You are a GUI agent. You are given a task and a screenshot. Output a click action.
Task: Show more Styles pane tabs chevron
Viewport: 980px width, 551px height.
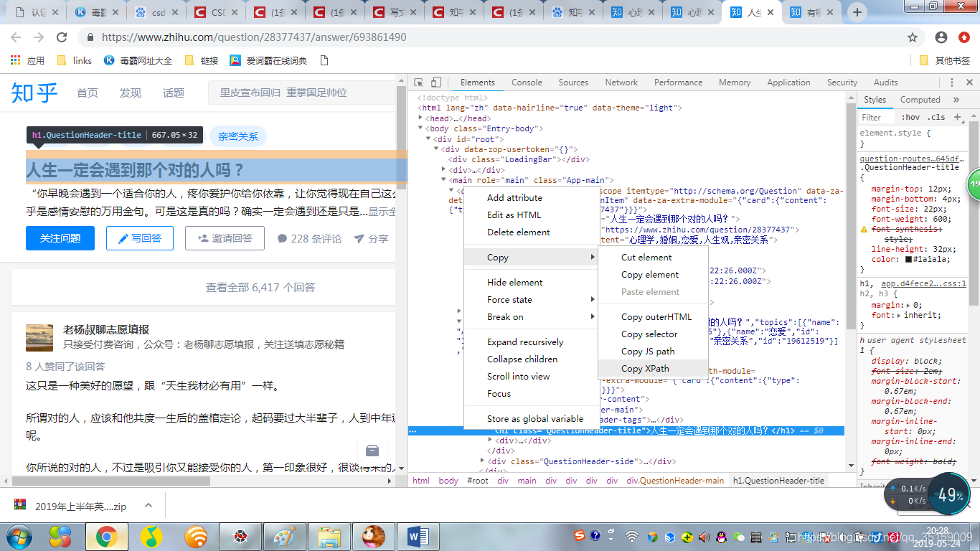point(956,100)
